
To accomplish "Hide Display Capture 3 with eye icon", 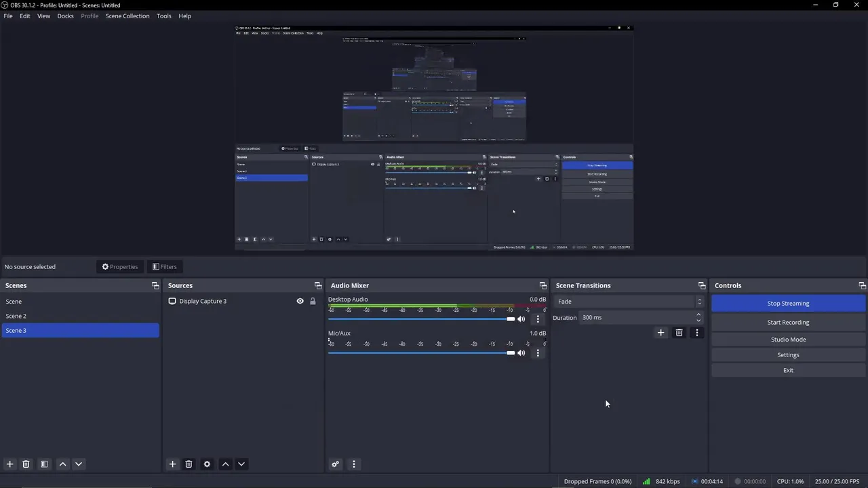I will (300, 301).
